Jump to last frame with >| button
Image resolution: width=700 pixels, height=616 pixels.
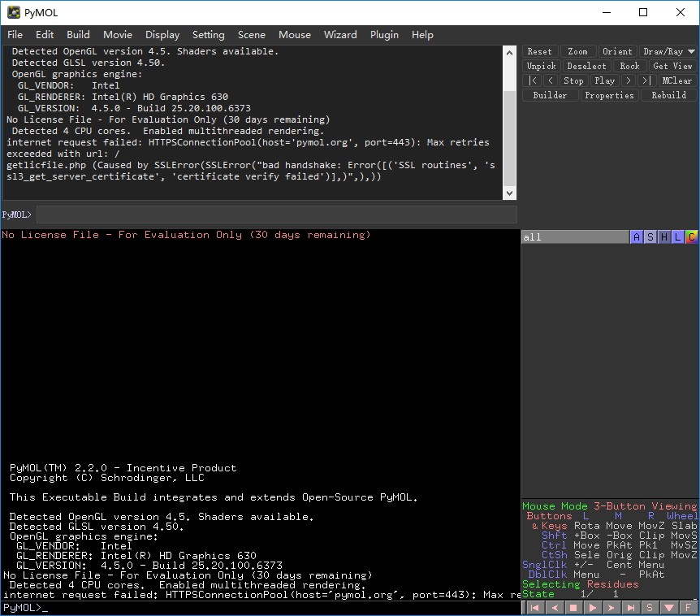click(x=646, y=80)
